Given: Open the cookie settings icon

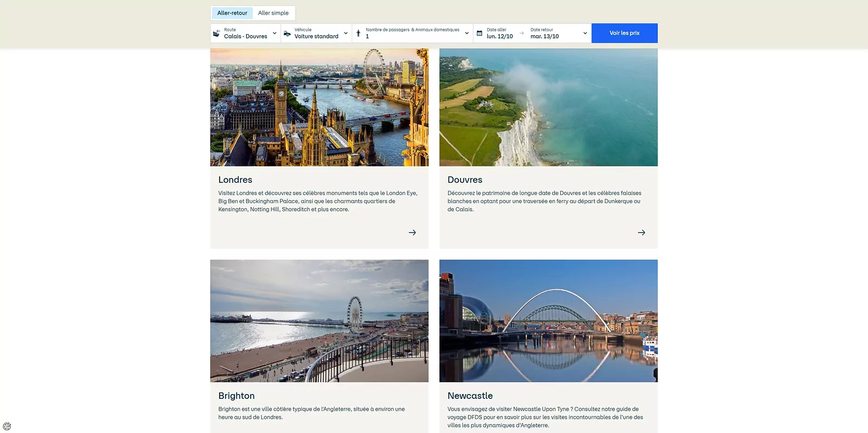Looking at the screenshot, I should 7,426.
